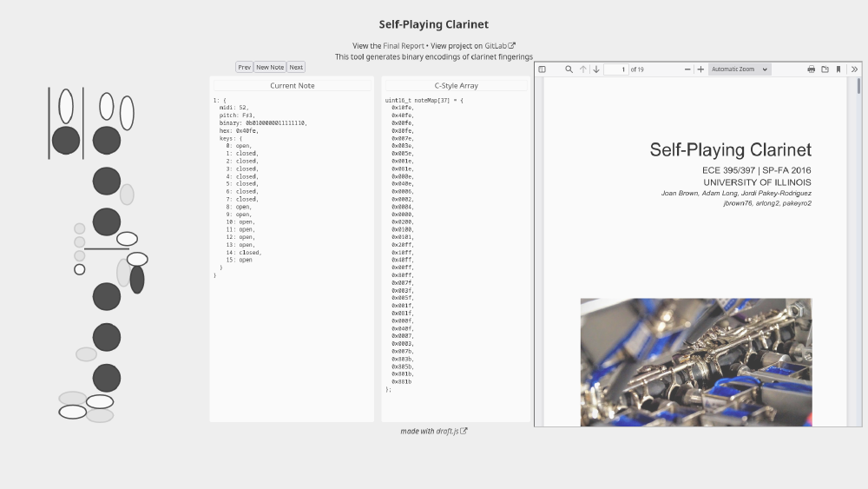Select the 0x0006 array entry

403,192
